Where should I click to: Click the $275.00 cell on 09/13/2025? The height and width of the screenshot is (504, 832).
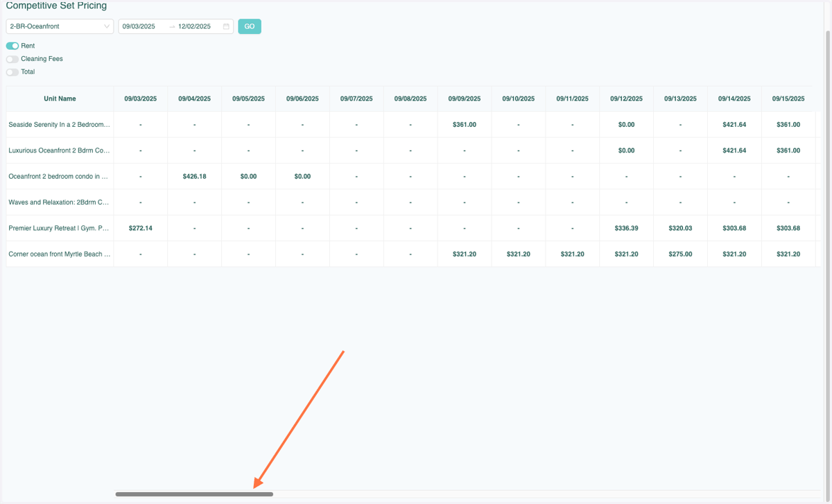click(x=681, y=254)
